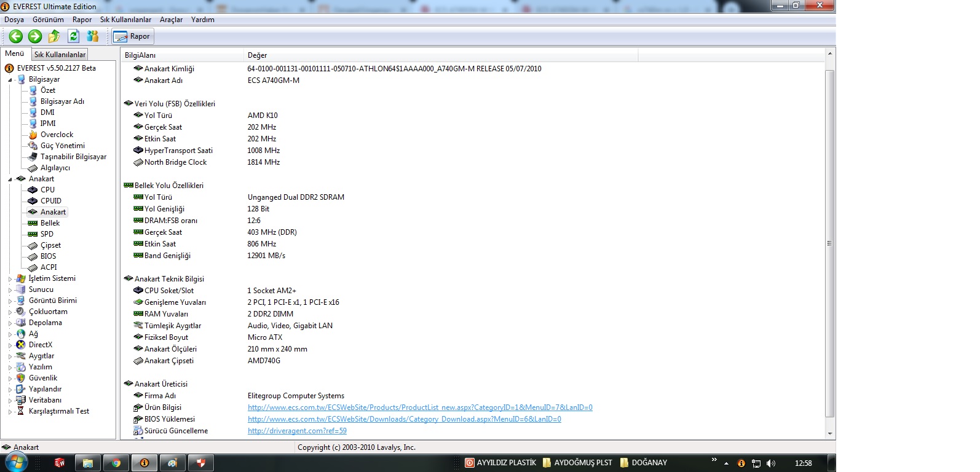The image size is (980, 472).
Task: Click the scroll down arrow of details pane
Action: [x=829, y=433]
